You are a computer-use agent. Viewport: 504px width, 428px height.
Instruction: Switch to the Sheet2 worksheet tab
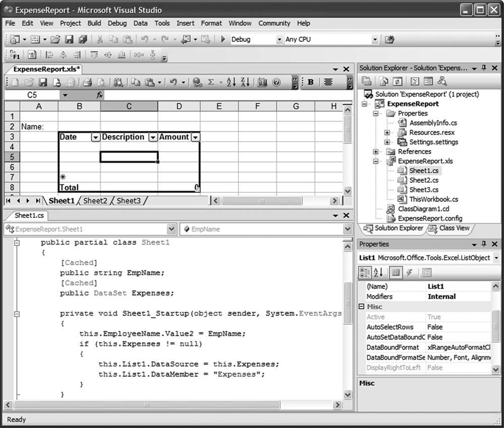(95, 201)
